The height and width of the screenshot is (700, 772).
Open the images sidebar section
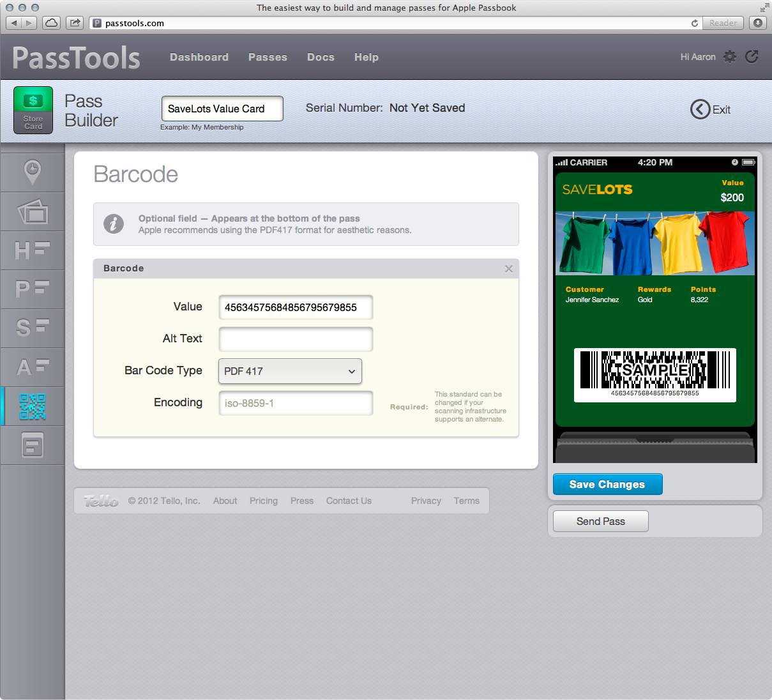pyautogui.click(x=33, y=211)
